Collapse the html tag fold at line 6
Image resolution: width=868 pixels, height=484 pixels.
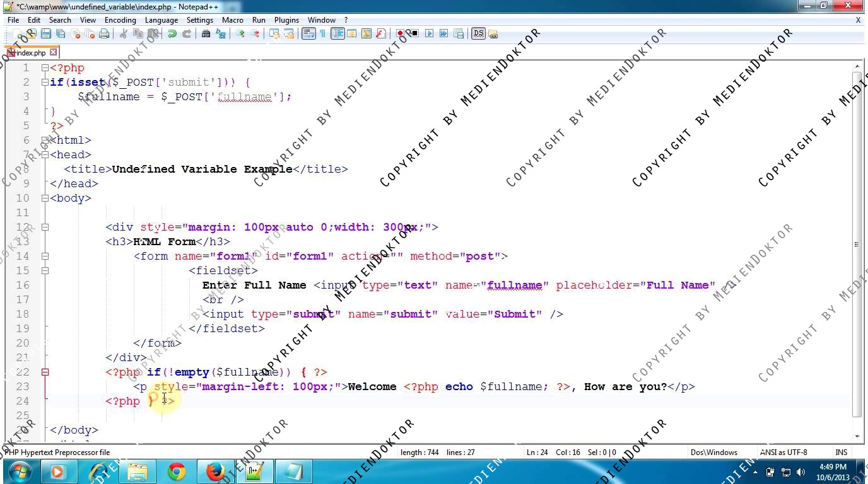pos(45,140)
